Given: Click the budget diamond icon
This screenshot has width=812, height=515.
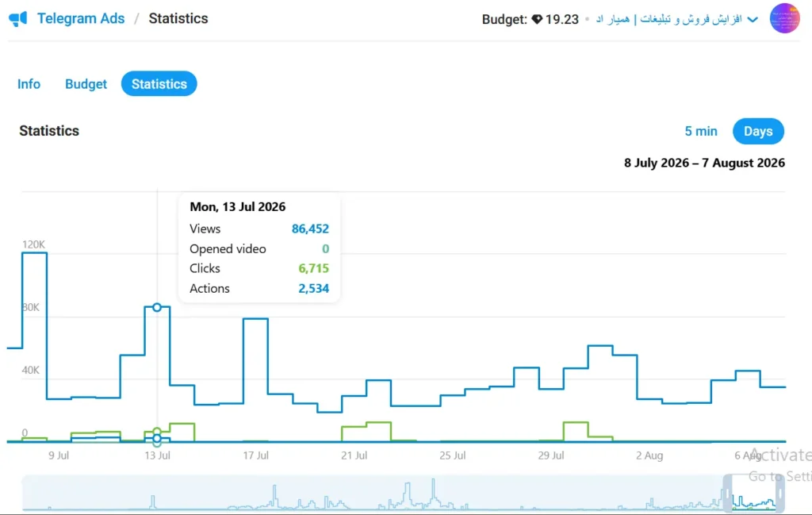Looking at the screenshot, I should click(x=537, y=19).
